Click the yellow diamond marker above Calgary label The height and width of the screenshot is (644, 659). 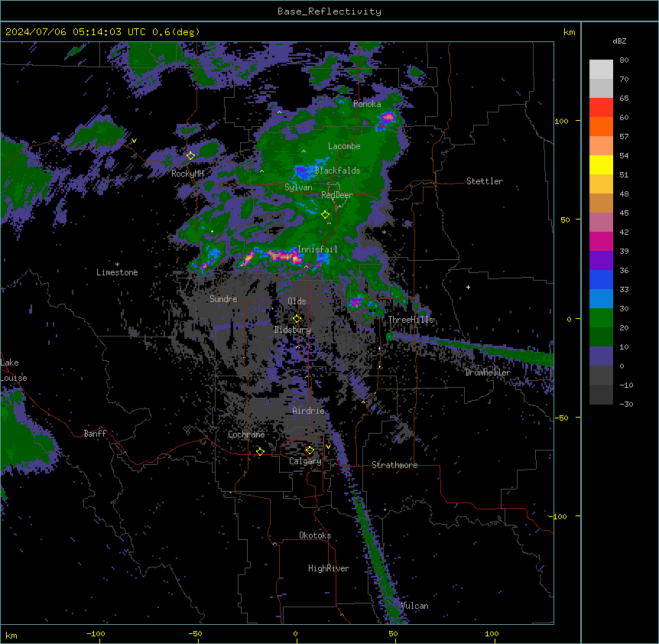[x=310, y=450]
